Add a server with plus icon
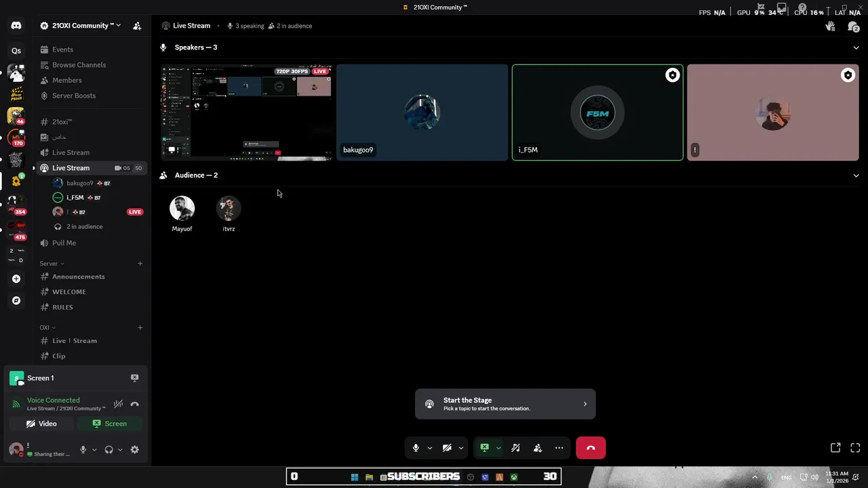Viewport: 868px width, 488px height. [x=16, y=279]
